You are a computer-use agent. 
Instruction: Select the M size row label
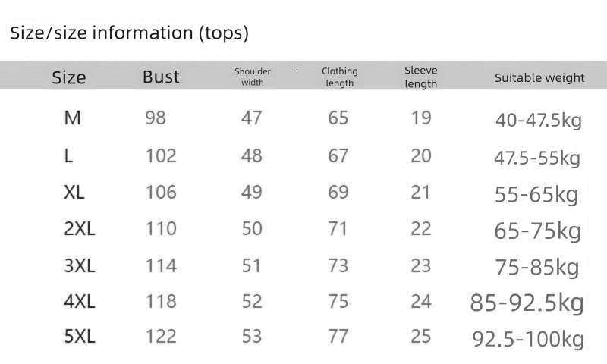coord(73,118)
